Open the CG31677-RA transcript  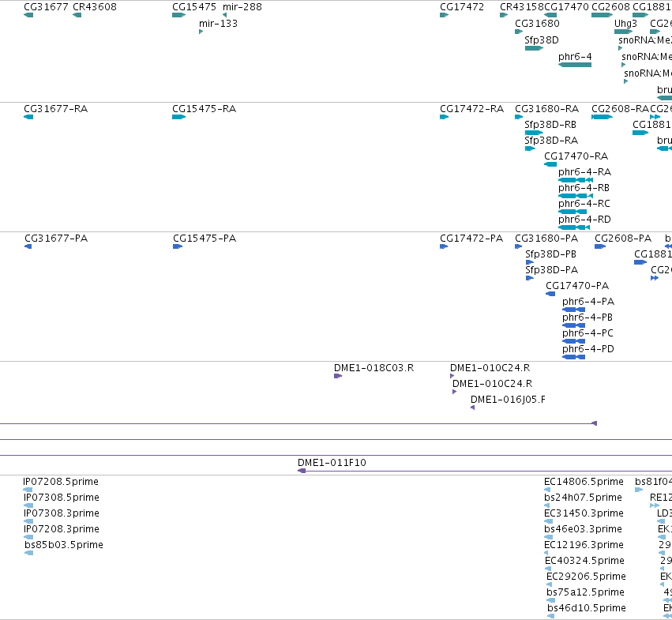pos(28,117)
